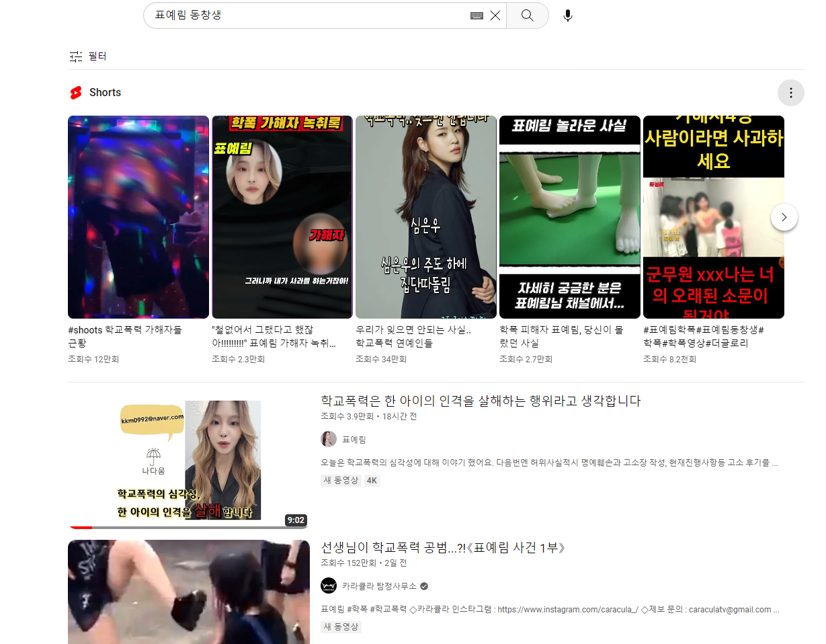Click 조회수 2.3만회 under 녹취록 Short
This screenshot has width=826, height=644.
tap(238, 360)
